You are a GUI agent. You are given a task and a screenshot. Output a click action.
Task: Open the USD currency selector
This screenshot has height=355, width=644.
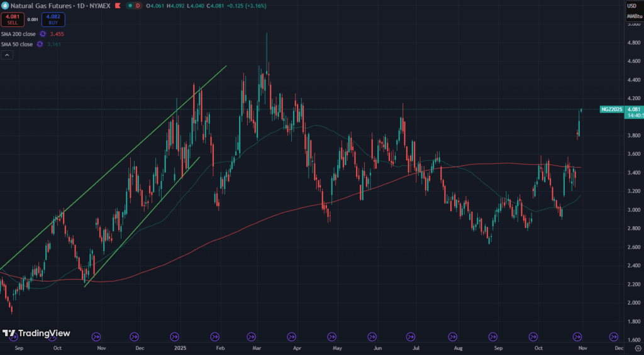pos(631,6)
